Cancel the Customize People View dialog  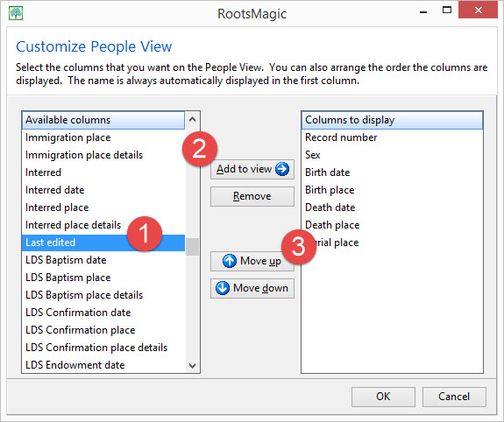coord(454,397)
